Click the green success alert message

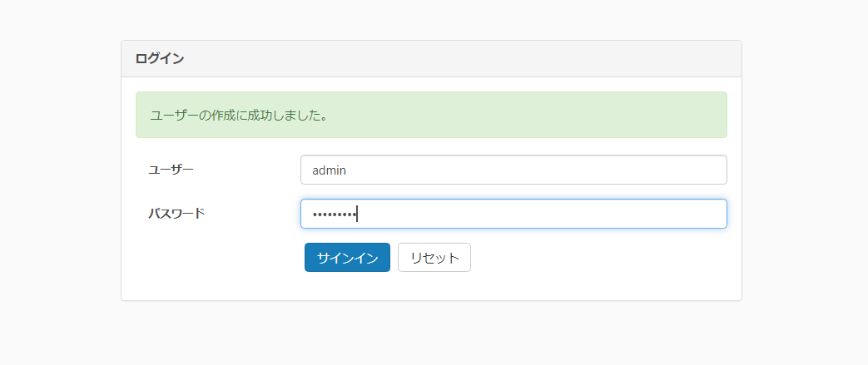pyautogui.click(x=431, y=115)
